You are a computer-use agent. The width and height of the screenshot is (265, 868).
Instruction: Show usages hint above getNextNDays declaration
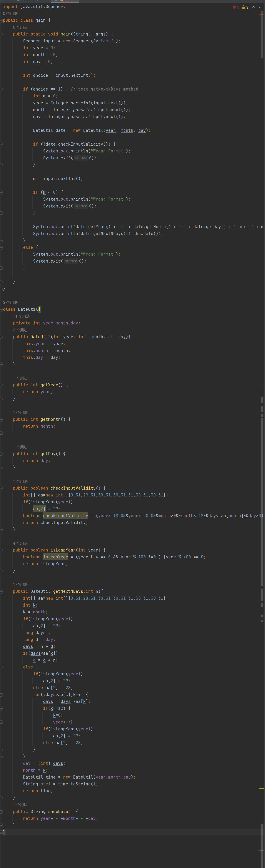click(x=20, y=585)
